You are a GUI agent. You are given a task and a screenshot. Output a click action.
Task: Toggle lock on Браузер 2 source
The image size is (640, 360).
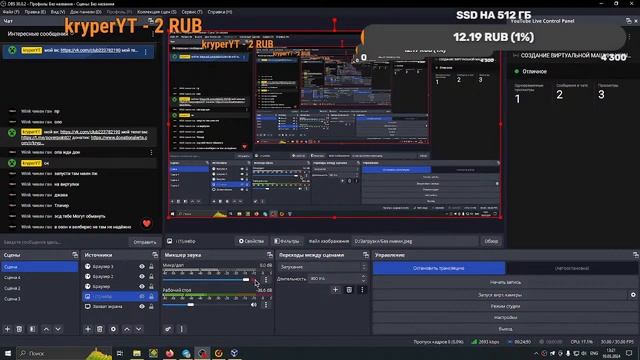tap(151, 276)
